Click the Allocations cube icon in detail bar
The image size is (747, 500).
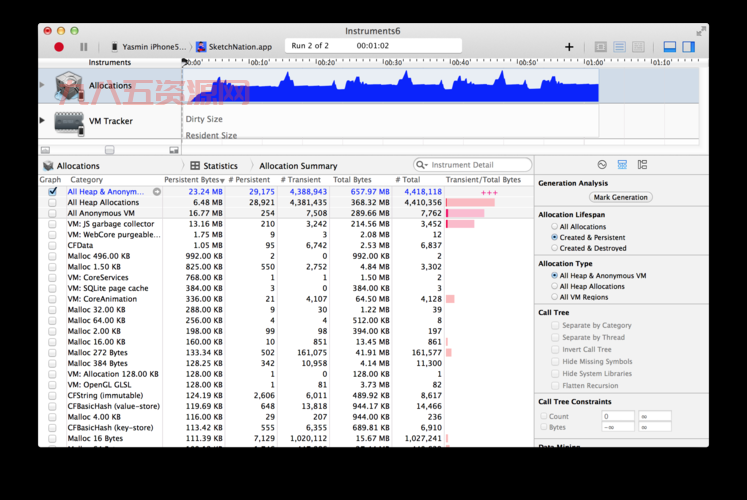[48, 166]
